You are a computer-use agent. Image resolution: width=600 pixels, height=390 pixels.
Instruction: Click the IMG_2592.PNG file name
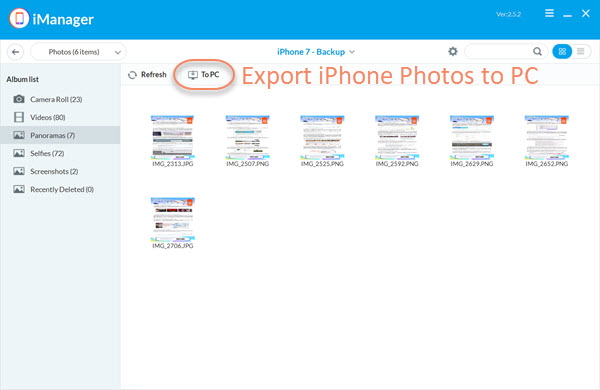point(397,164)
